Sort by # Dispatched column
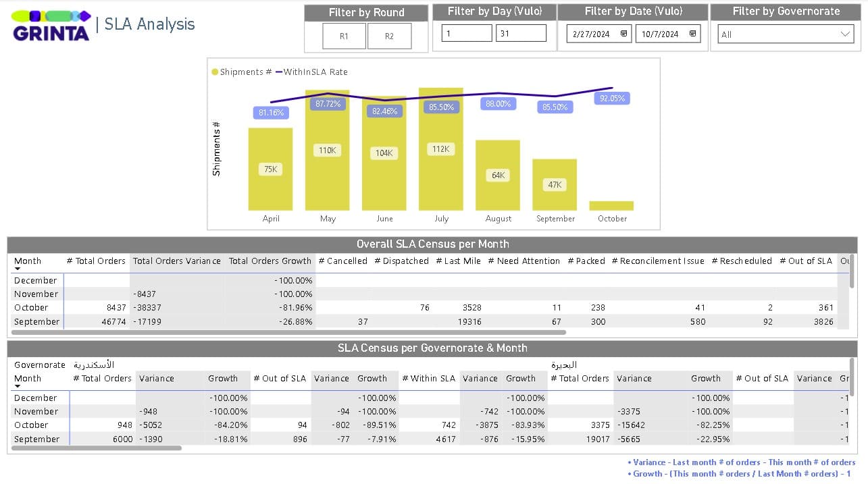 402,261
